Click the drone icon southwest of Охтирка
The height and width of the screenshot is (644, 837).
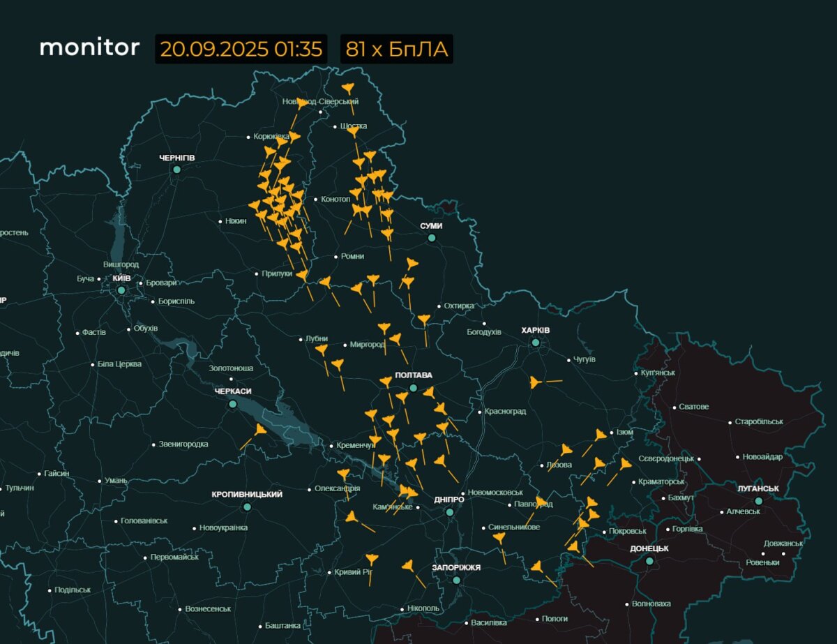pyautogui.click(x=424, y=320)
